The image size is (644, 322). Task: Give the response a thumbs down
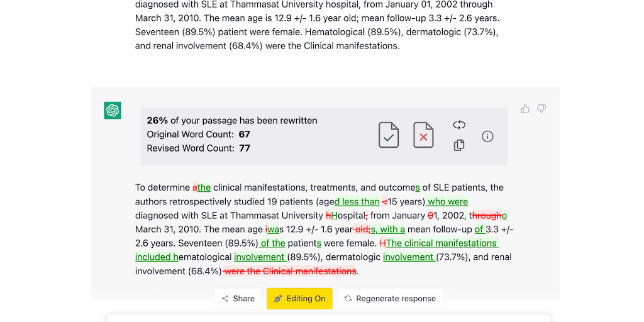pos(541,109)
